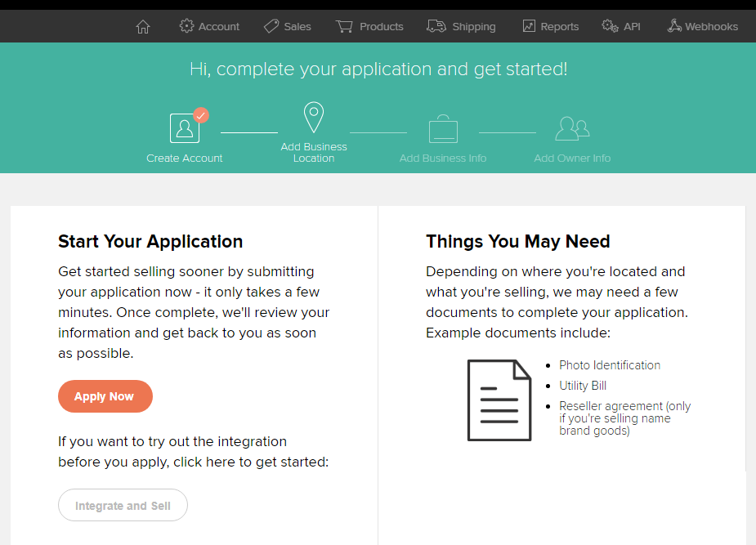Click the API gears icon

click(610, 26)
